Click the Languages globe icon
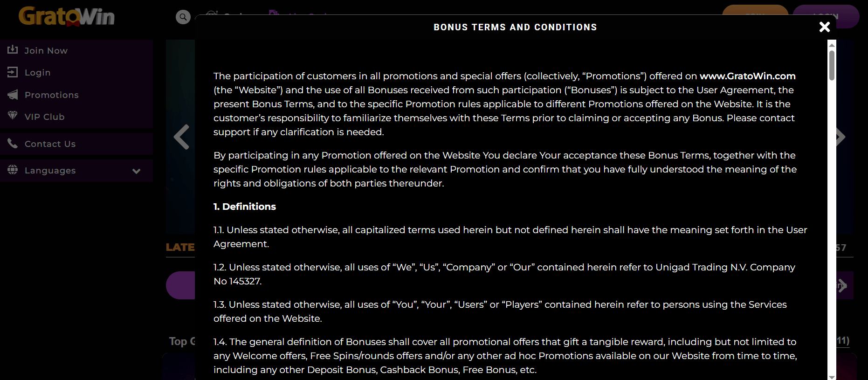 click(13, 170)
